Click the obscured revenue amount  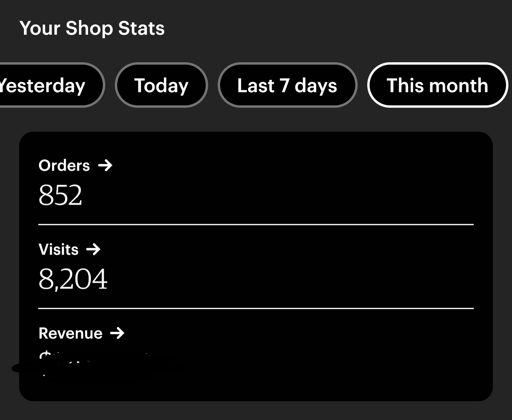click(96, 363)
